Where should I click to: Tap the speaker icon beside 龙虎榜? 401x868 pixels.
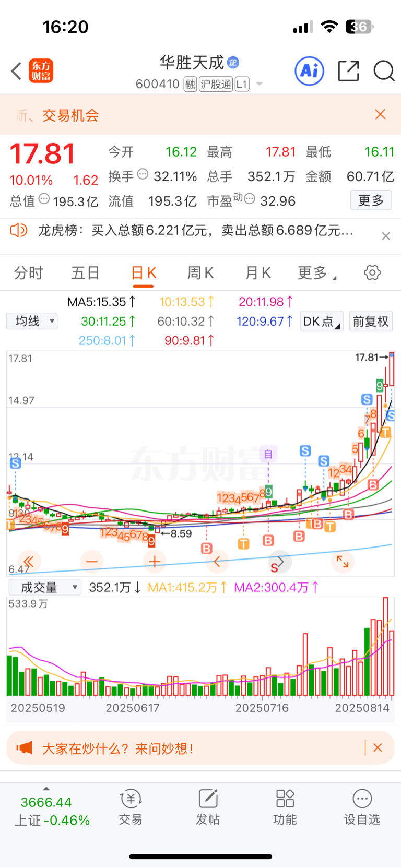click(19, 230)
